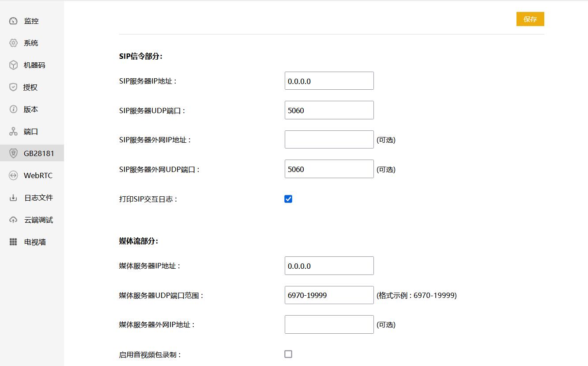Click the 保存 button
This screenshot has width=588, height=366.
[x=530, y=19]
